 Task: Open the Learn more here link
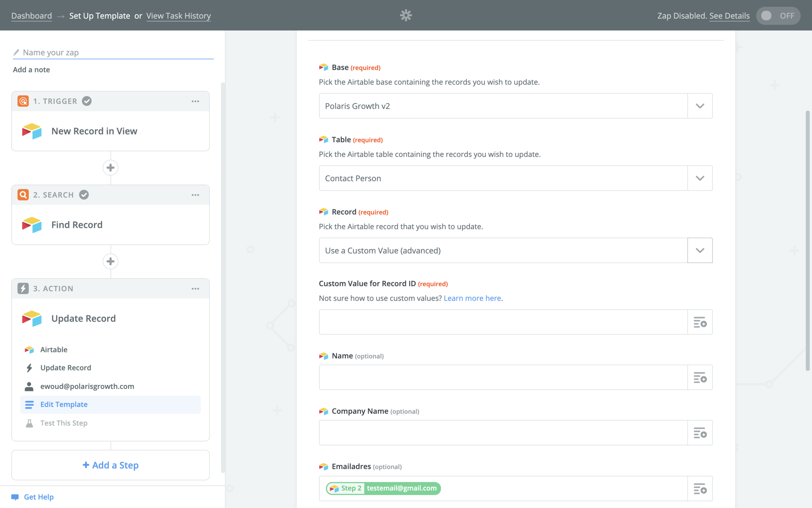(x=472, y=298)
